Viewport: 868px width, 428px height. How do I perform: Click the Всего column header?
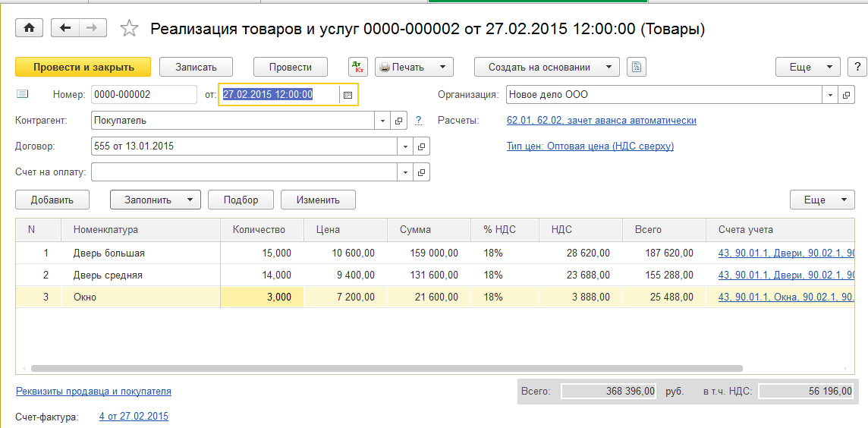665,230
